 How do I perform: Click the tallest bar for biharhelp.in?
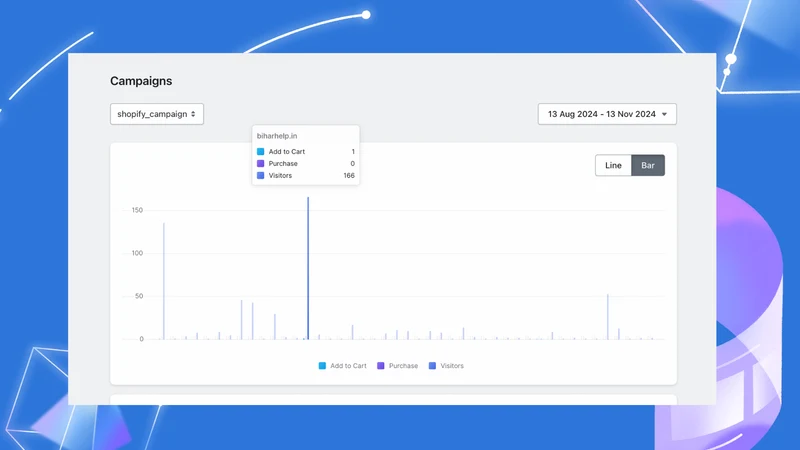308,268
